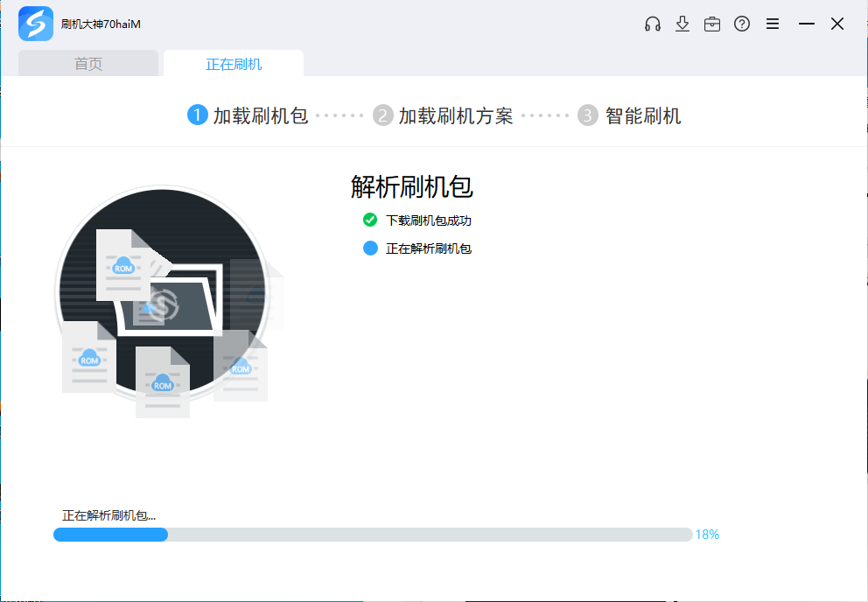This screenshot has height=602, width=868.
Task: Click the blue 正在解析刷机包 status dot
Action: click(x=370, y=248)
